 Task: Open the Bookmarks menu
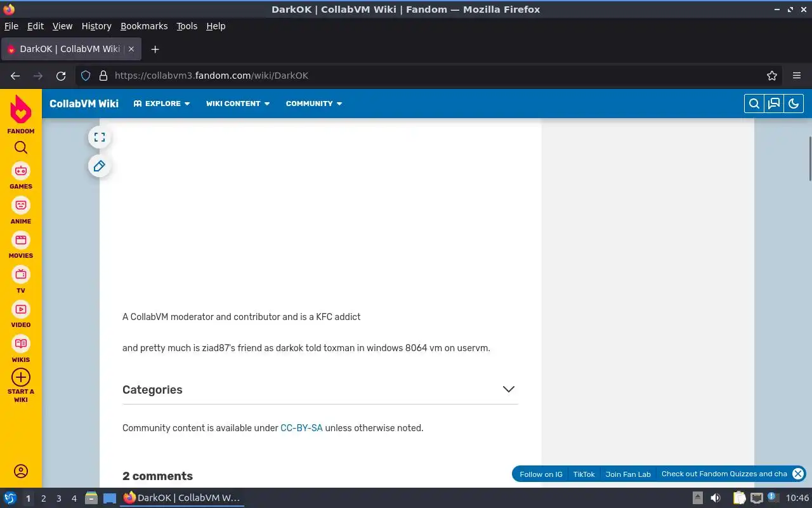coord(144,26)
